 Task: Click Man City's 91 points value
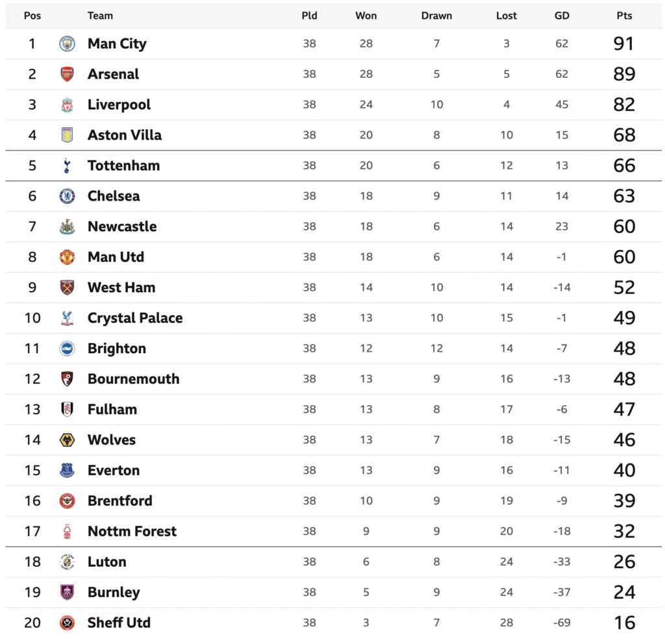click(x=624, y=43)
